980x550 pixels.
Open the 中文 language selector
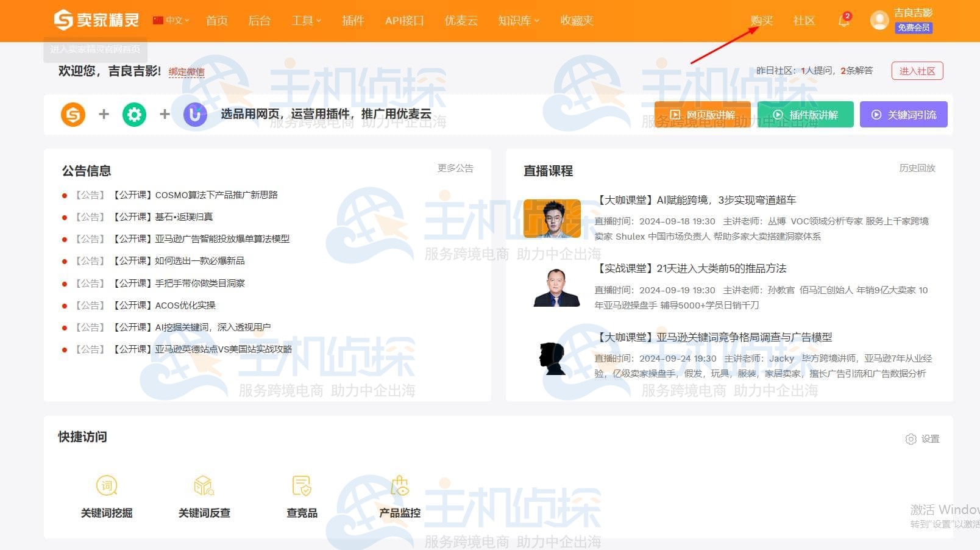point(175,20)
